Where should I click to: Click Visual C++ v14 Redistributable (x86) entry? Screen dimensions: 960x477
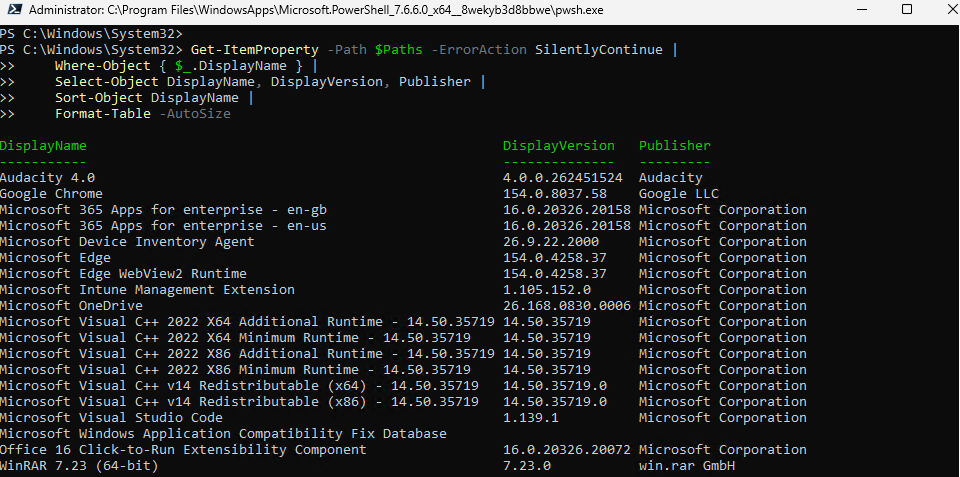pos(239,401)
